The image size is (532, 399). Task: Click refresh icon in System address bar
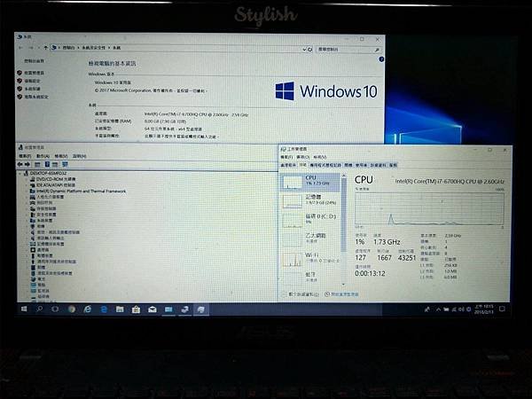(x=309, y=50)
